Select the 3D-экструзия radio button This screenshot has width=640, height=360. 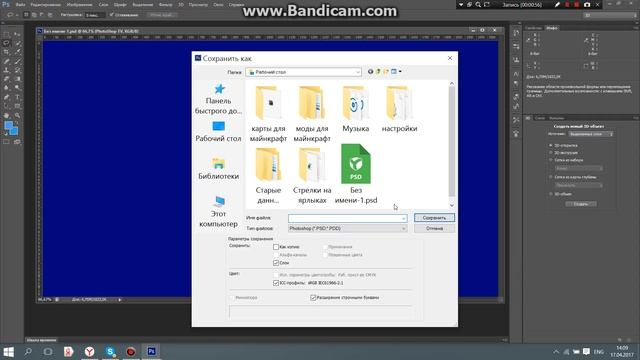pos(551,153)
